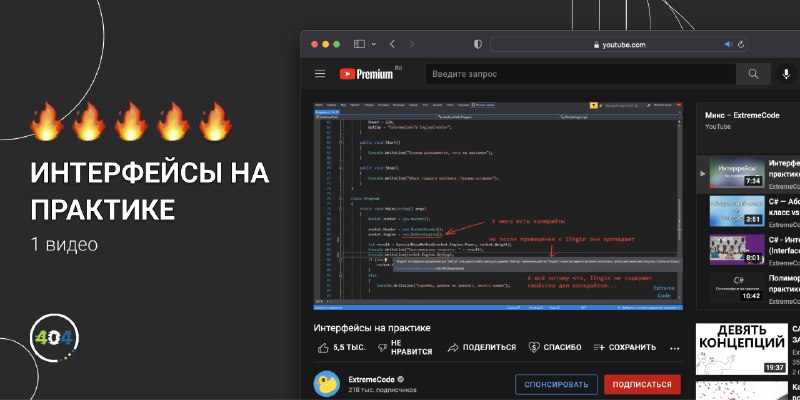This screenshot has width=800, height=400.
Task: Go back with Safari back arrow
Action: tap(392, 44)
